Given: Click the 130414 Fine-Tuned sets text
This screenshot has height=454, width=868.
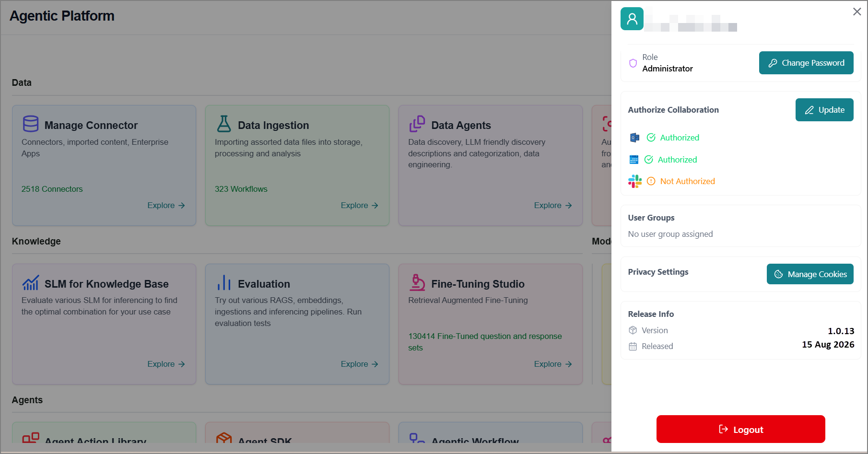Looking at the screenshot, I should click(485, 342).
